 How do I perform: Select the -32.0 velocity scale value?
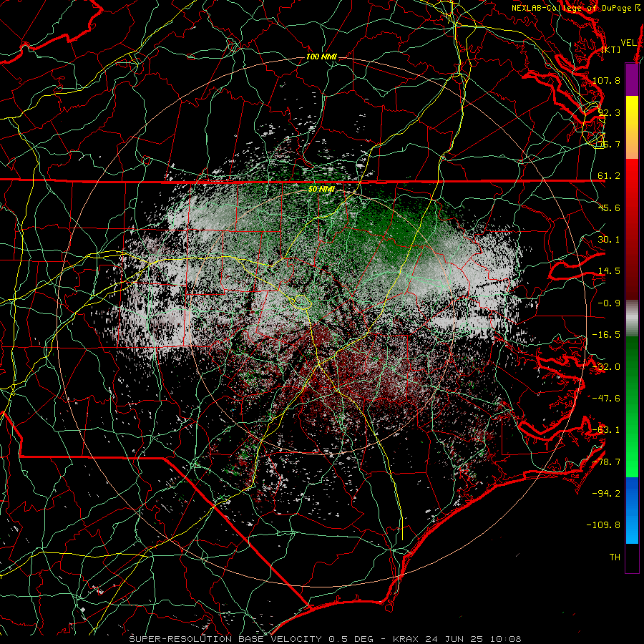(606, 367)
